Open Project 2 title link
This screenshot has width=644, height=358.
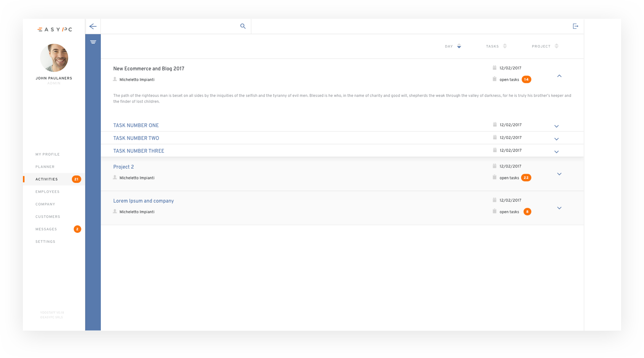point(123,167)
